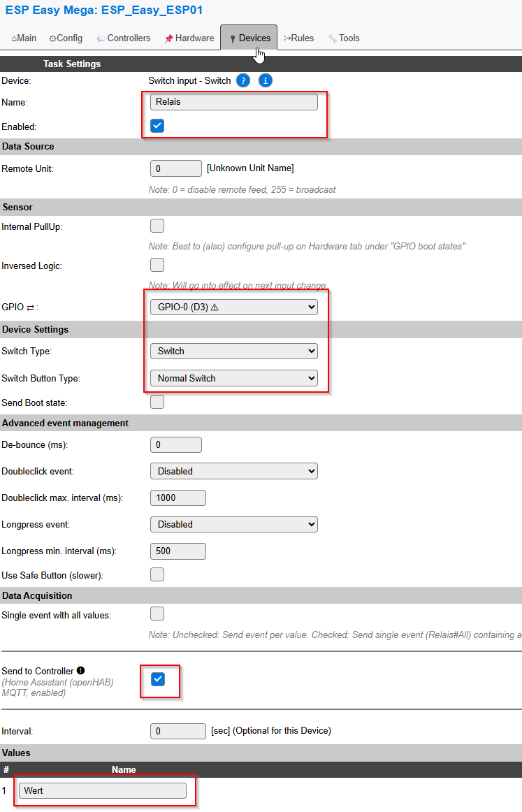
Task: Open the Switch Type dropdown
Action: tap(233, 351)
